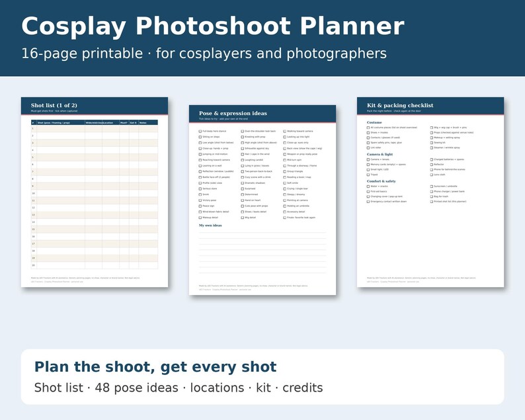Tick the 'Full-body hero stance' checkbox
The image size is (525, 420).
click(x=200, y=132)
